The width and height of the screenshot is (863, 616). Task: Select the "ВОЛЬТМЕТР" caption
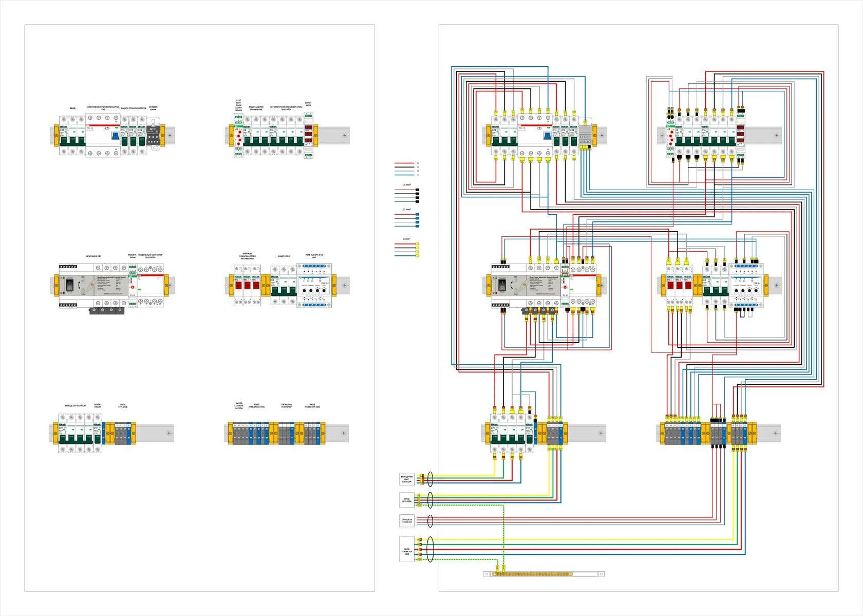[308, 104]
